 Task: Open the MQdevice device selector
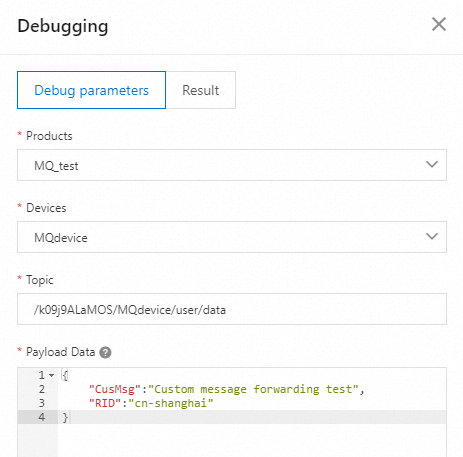(x=232, y=237)
